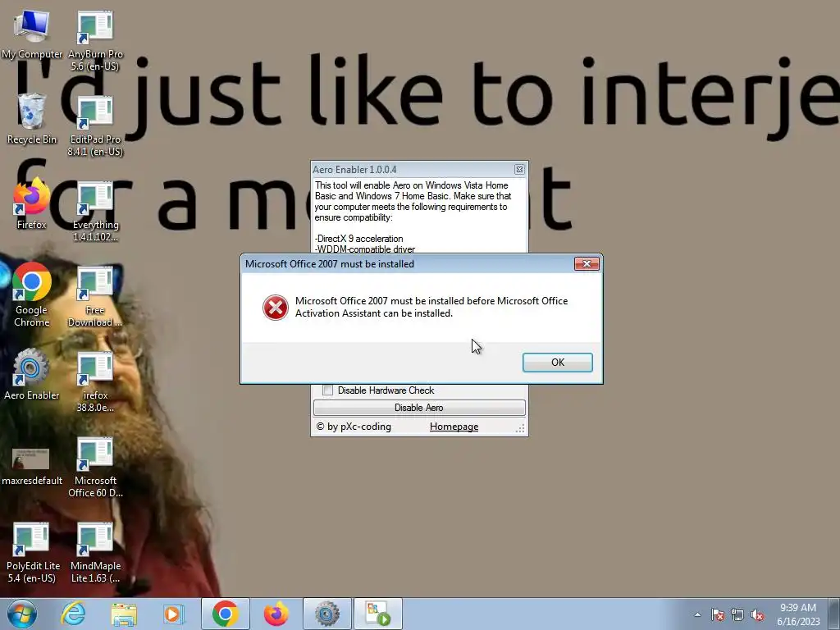Open the Homepage link in Aero Enabler
The image size is (840, 630).
click(454, 427)
